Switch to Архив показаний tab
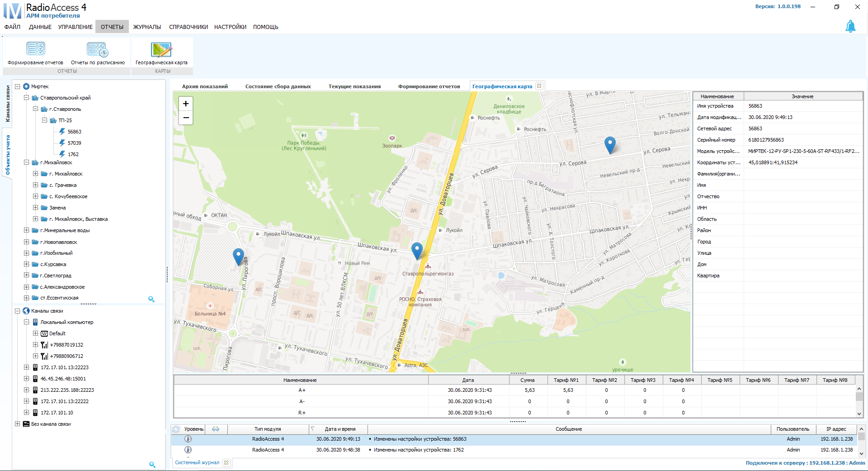 (x=205, y=86)
